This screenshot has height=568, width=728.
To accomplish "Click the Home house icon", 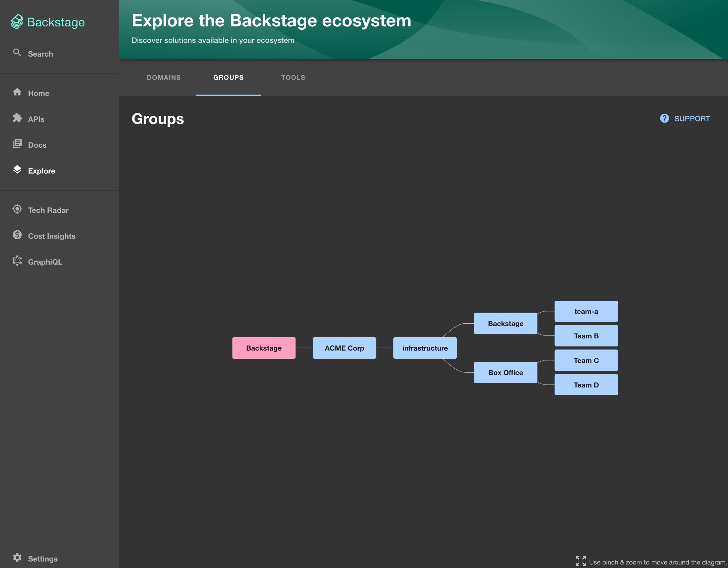I will point(17,92).
